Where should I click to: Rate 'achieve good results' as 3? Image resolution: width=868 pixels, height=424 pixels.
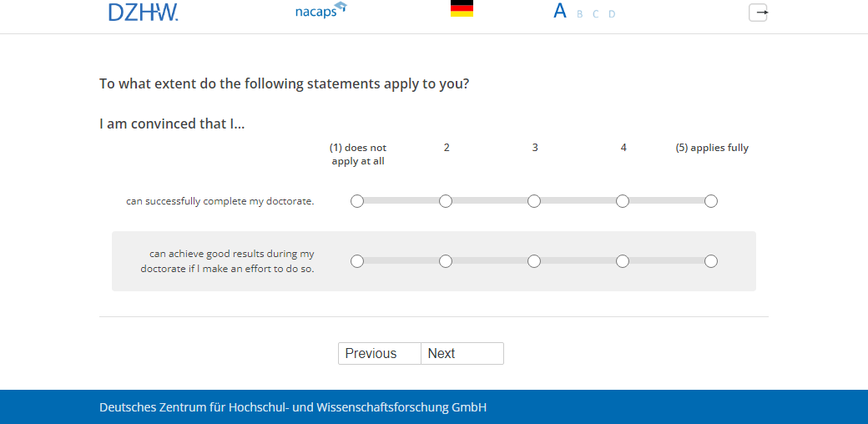coord(534,261)
